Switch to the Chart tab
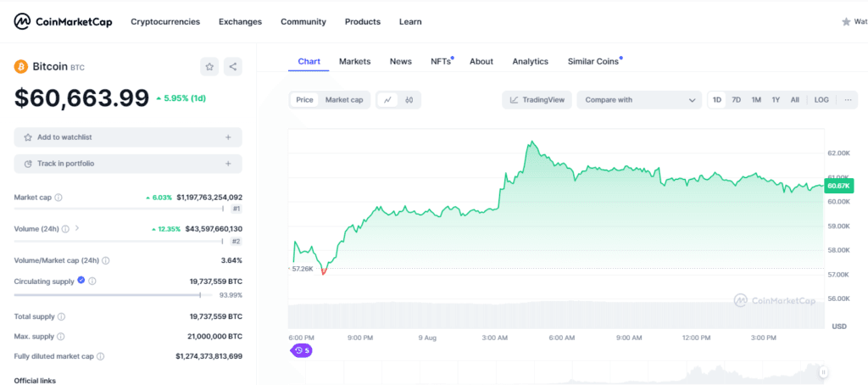This screenshot has width=868, height=385. point(309,62)
